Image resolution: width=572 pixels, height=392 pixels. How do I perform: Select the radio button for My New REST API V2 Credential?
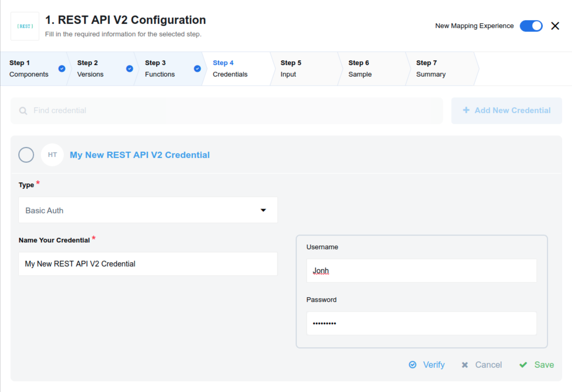[26, 155]
